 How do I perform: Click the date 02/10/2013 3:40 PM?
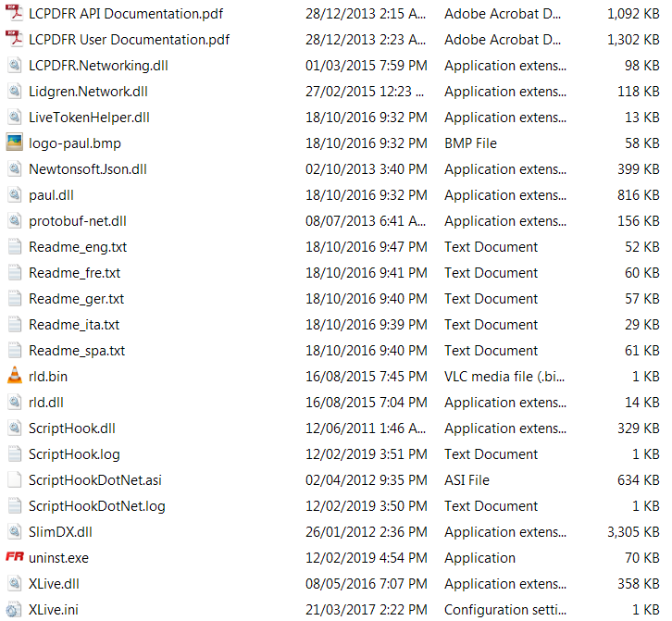[367, 169]
